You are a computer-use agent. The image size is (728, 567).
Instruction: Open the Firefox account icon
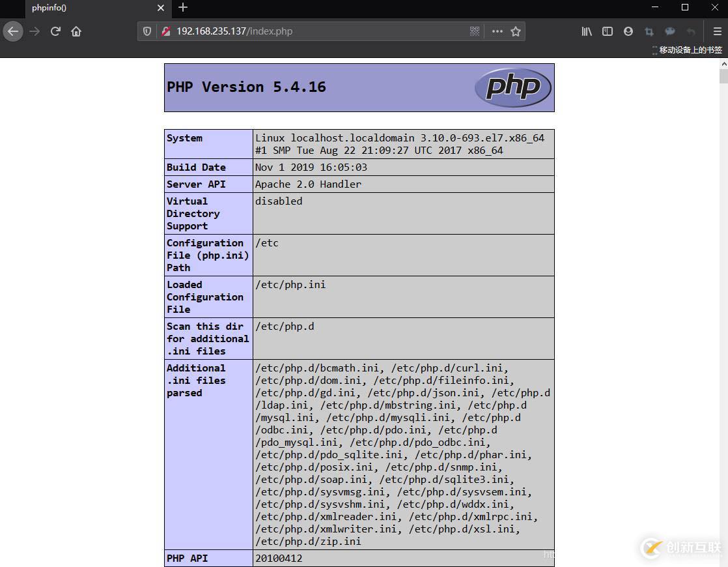point(628,31)
